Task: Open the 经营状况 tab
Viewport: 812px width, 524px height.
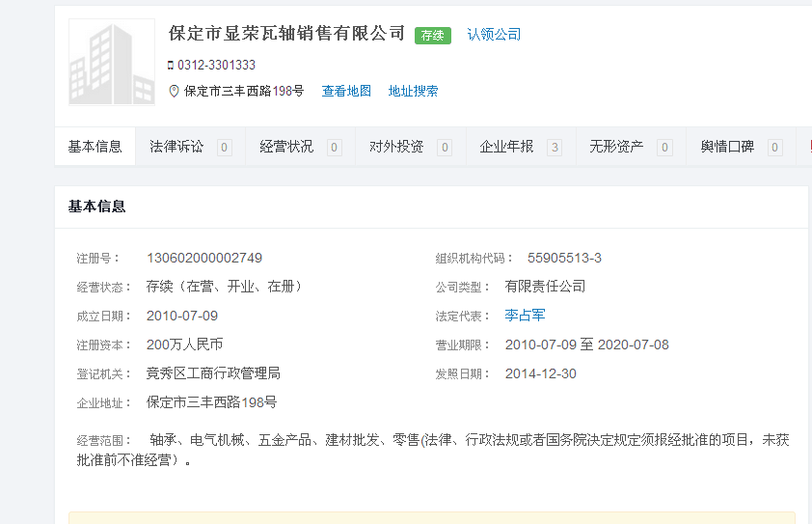Action: (x=286, y=147)
